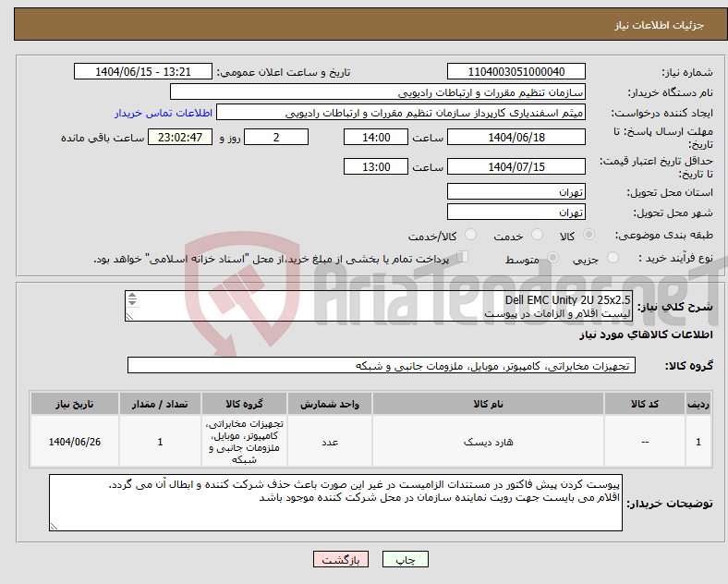Toggle the Islamic treasury payment checkbox

pos(463,257)
